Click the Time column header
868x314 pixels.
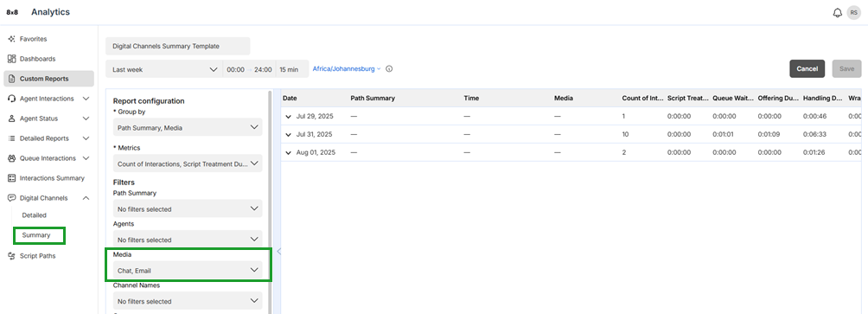point(471,99)
